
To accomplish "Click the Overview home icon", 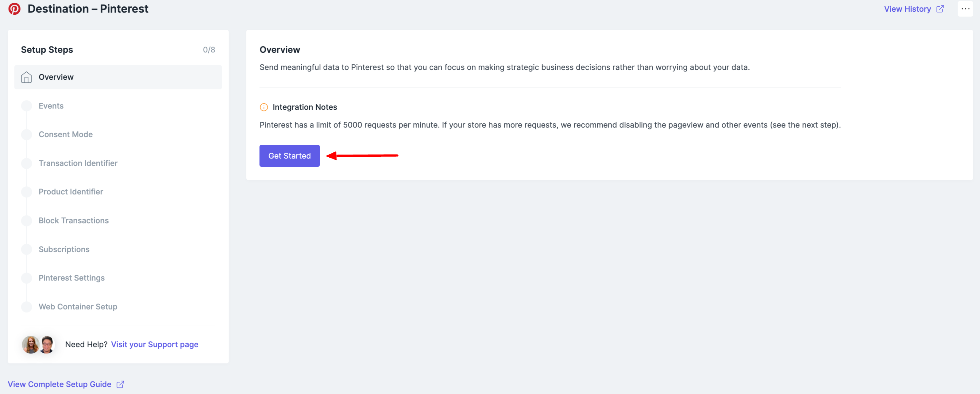I will (x=26, y=77).
